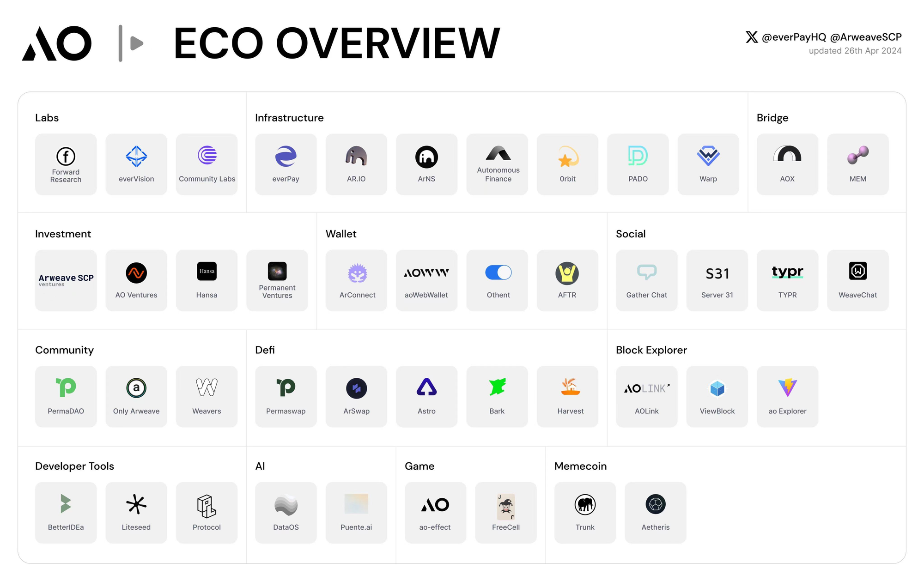The image size is (924, 587).
Task: Toggle the Othent wallet switch icon
Action: tap(498, 272)
